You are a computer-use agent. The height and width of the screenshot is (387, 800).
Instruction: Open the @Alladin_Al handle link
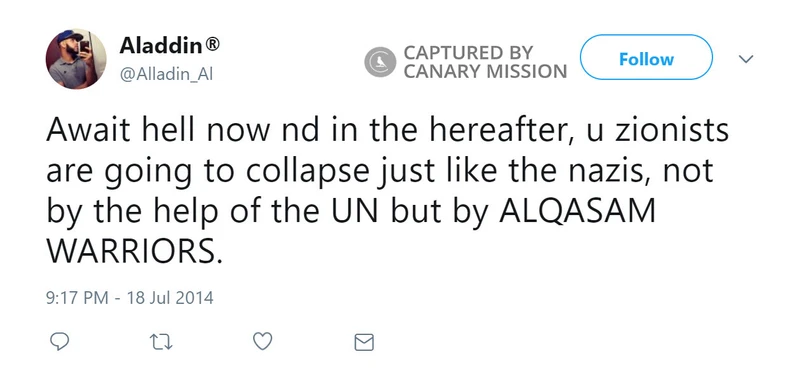[166, 74]
